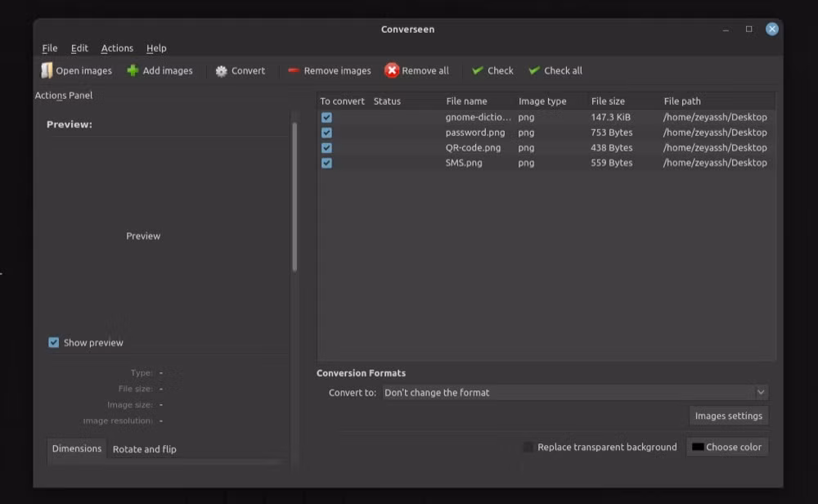The image size is (818, 504).
Task: Switch to the Rotate and flip tab
Action: click(145, 449)
